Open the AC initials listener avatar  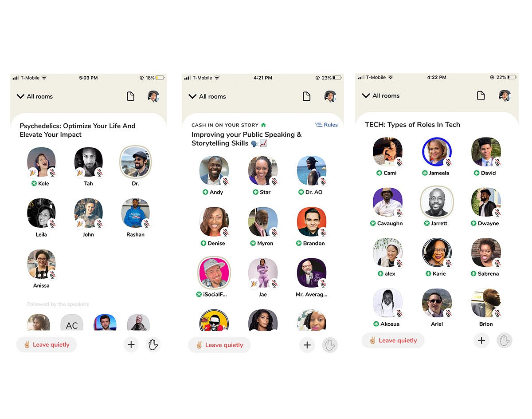click(71, 323)
